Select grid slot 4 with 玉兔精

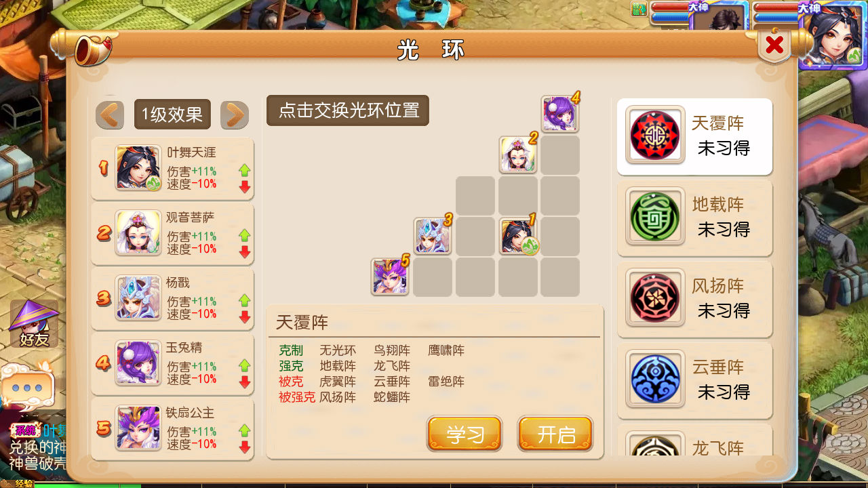tap(560, 114)
